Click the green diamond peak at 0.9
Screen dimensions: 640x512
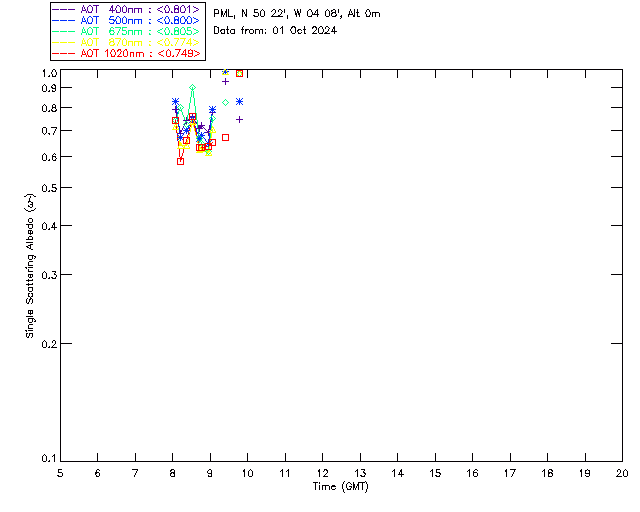(x=192, y=87)
